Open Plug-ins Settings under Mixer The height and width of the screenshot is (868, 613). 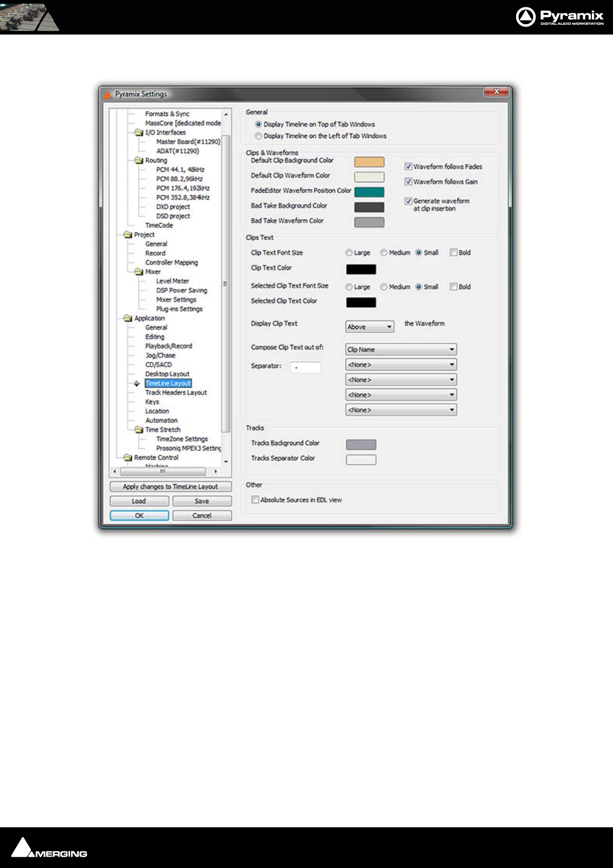pyautogui.click(x=179, y=309)
